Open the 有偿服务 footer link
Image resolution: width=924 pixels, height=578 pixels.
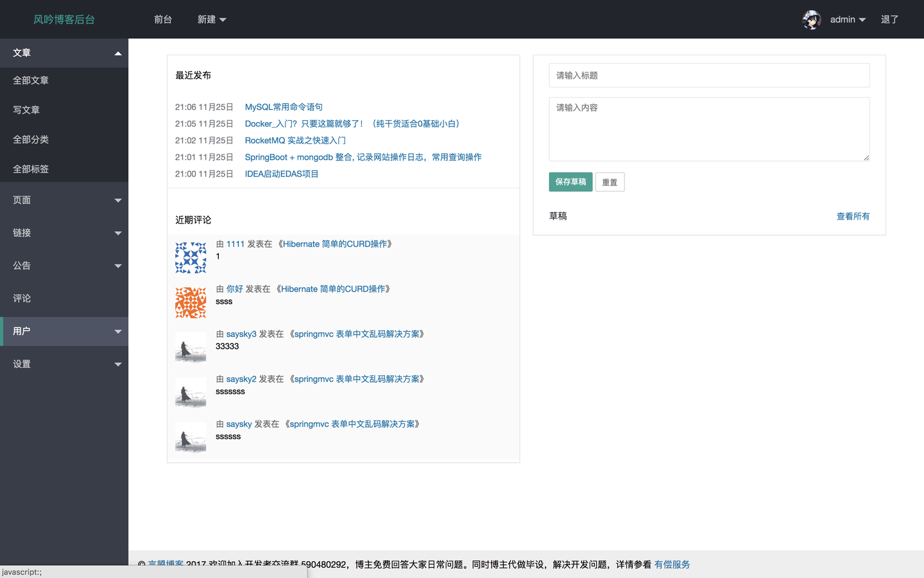tap(672, 564)
